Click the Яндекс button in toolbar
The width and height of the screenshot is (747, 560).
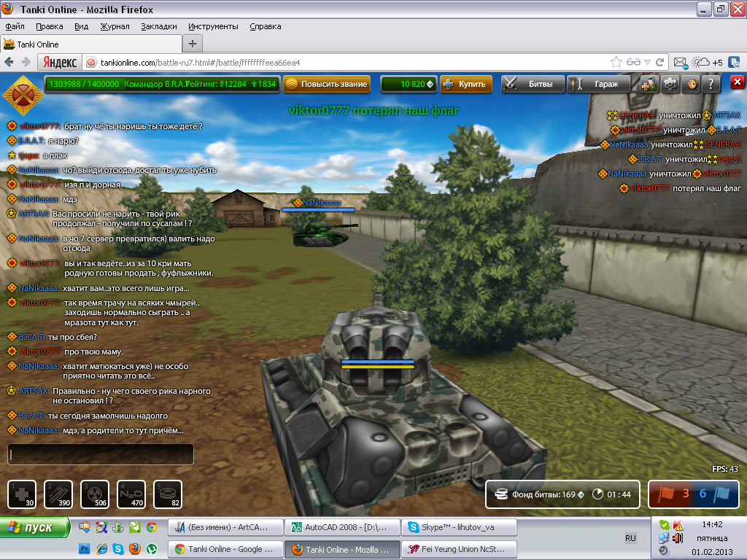coord(60,63)
